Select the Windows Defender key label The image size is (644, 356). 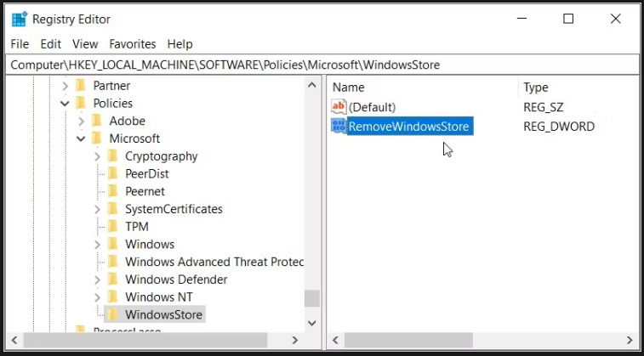176,280
